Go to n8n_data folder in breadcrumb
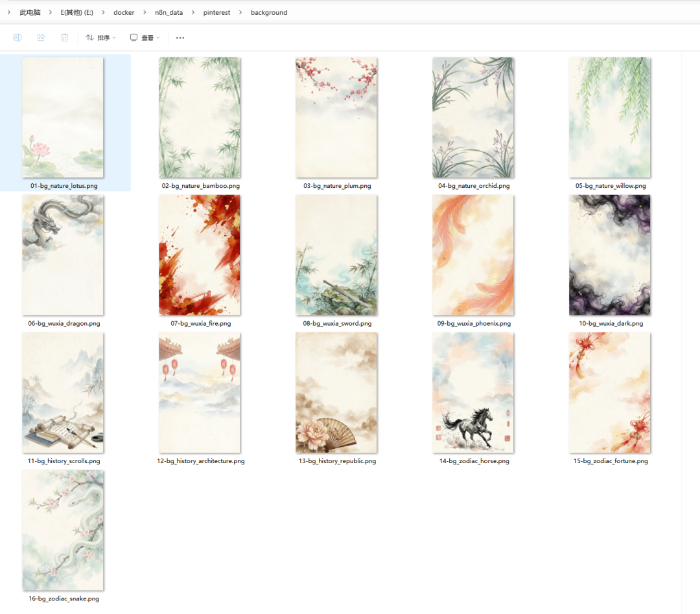The image size is (700, 614). pyautogui.click(x=169, y=12)
